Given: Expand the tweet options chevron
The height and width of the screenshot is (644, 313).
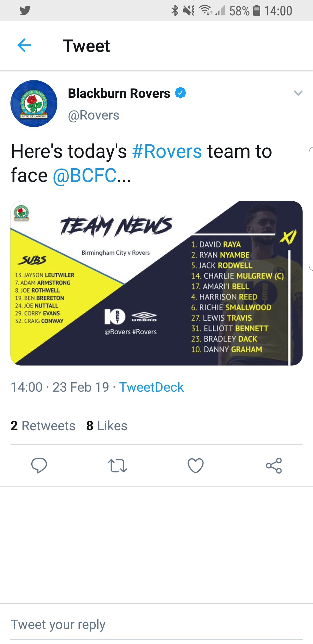Looking at the screenshot, I should click(298, 93).
